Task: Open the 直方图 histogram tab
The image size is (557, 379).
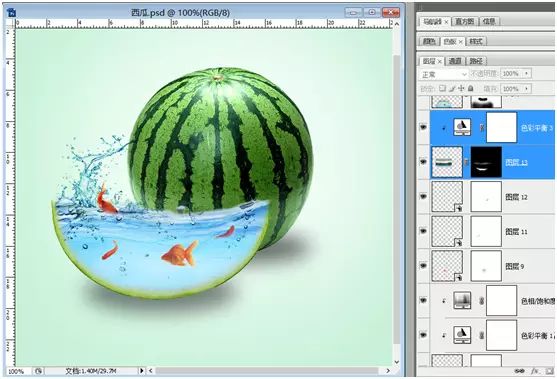Action: pos(465,21)
